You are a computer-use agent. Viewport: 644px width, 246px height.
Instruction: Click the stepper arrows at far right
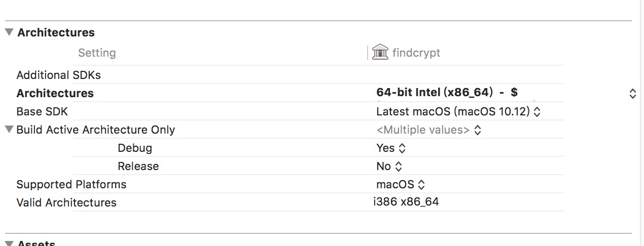point(632,93)
